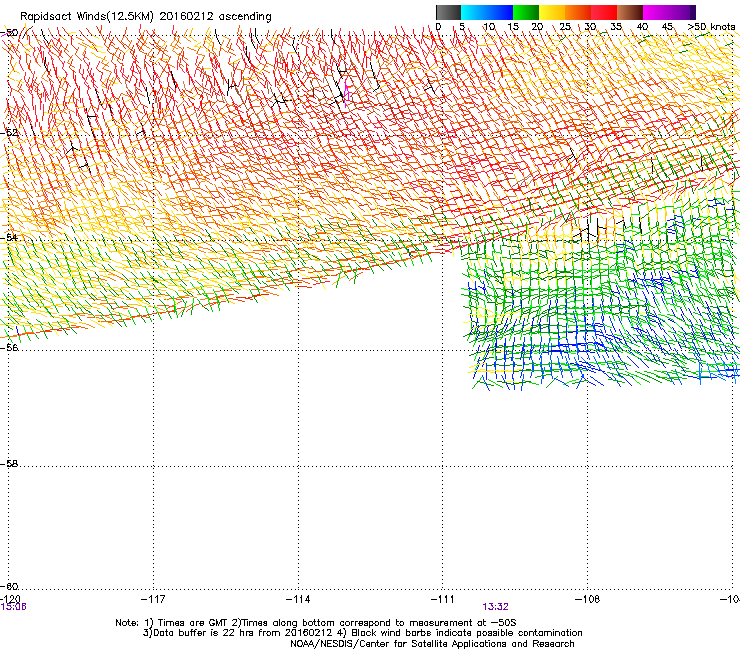Click the magenta wind barb near the top

347,93
